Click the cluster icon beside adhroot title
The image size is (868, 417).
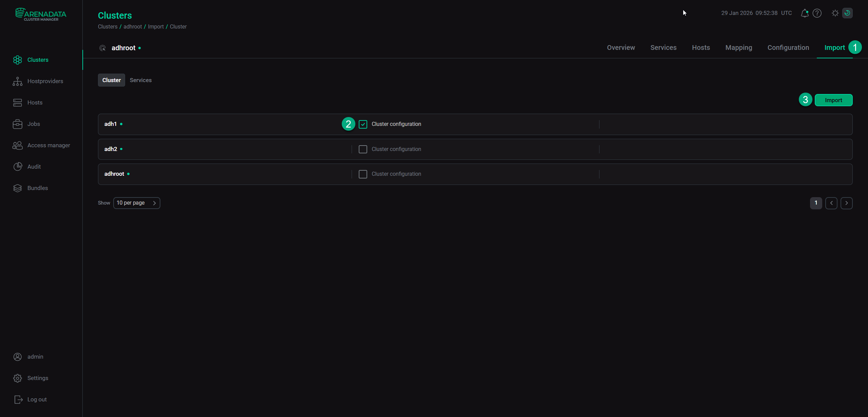pos(102,48)
